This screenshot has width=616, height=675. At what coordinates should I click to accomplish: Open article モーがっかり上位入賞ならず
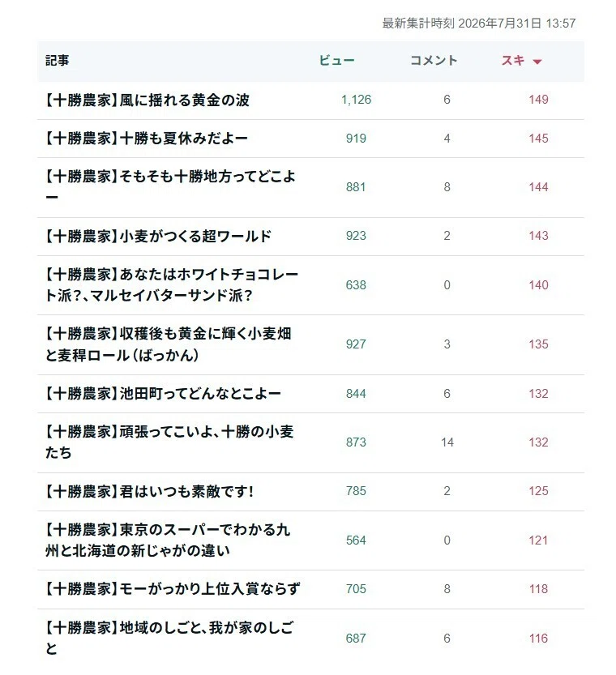click(172, 589)
